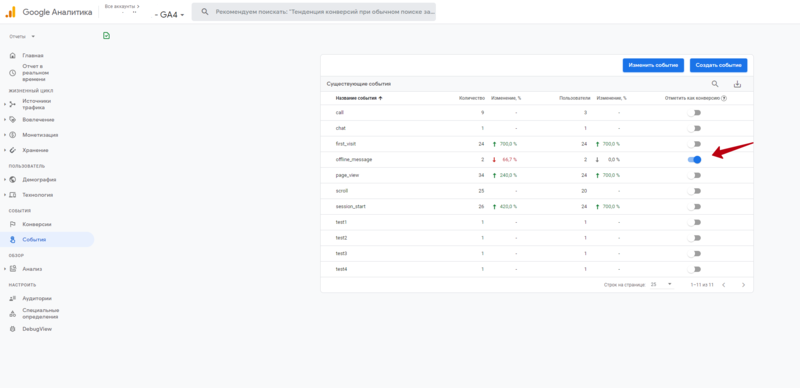
Task: Click the Источники трафика icon
Action: point(13,104)
